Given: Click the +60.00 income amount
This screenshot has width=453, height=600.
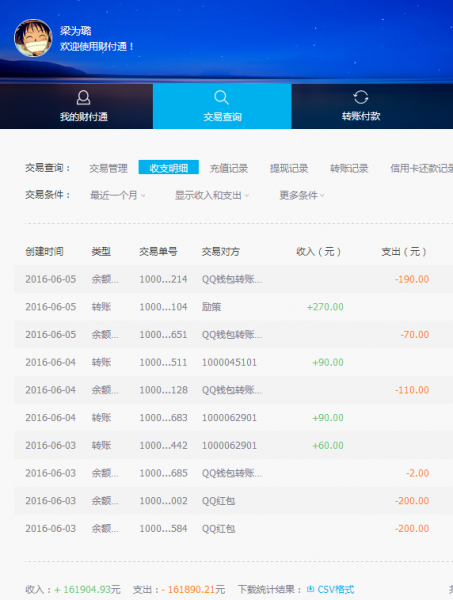Looking at the screenshot, I should click(328, 445).
